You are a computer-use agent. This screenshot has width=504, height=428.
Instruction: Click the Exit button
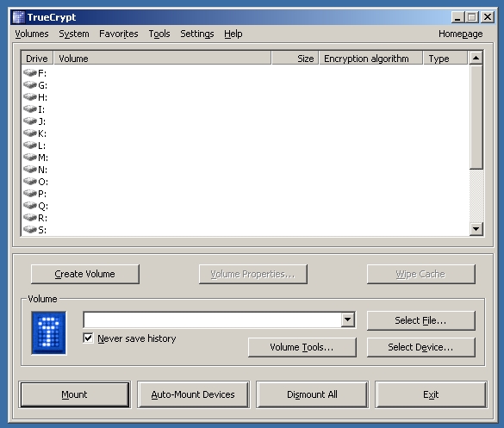coord(431,394)
